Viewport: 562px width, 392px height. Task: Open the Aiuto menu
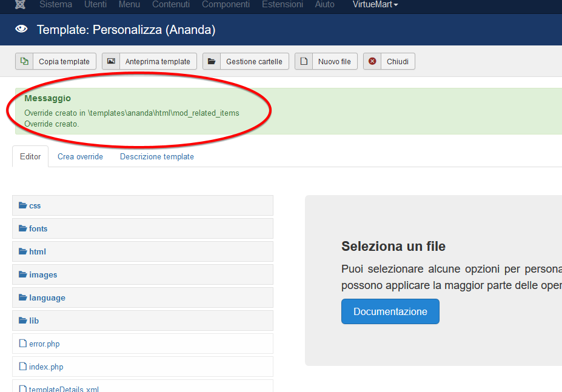(325, 4)
